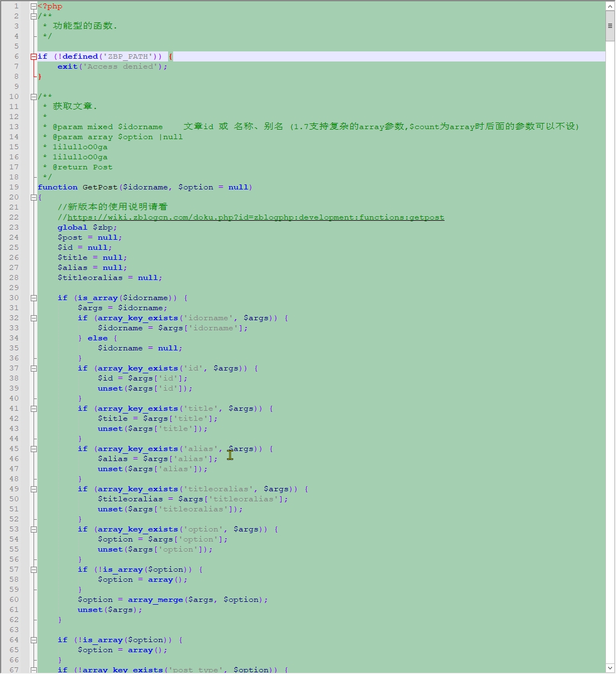616x674 pixels.
Task: Click line number 6 in the margin
Action: pyautogui.click(x=16, y=56)
